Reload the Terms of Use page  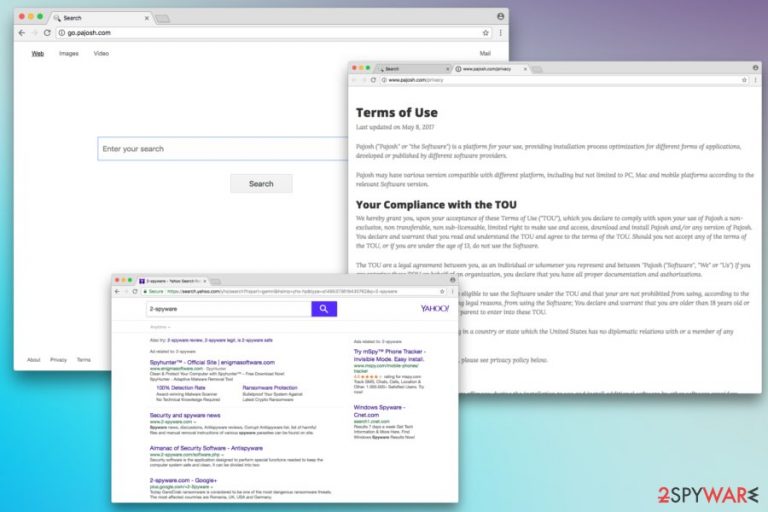[x=373, y=80]
